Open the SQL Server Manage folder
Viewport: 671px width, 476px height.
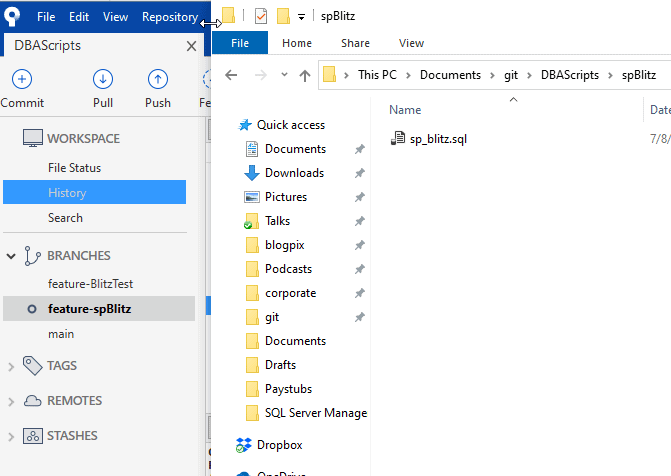click(316, 413)
